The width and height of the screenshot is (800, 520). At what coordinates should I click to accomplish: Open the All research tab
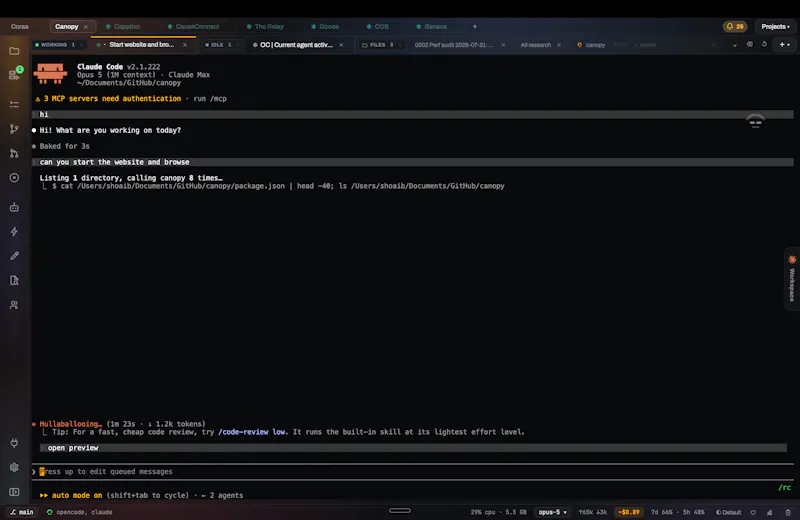tap(536, 45)
